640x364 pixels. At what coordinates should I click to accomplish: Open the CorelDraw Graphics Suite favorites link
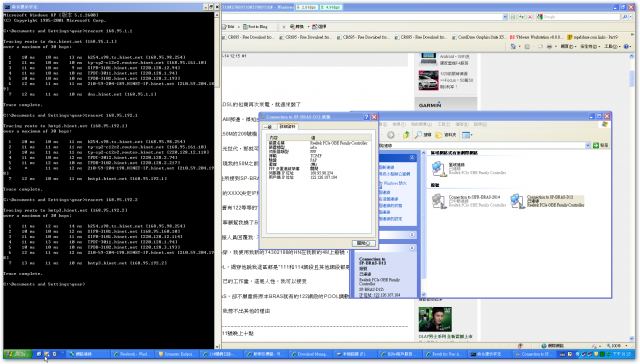pyautogui.click(x=480, y=37)
